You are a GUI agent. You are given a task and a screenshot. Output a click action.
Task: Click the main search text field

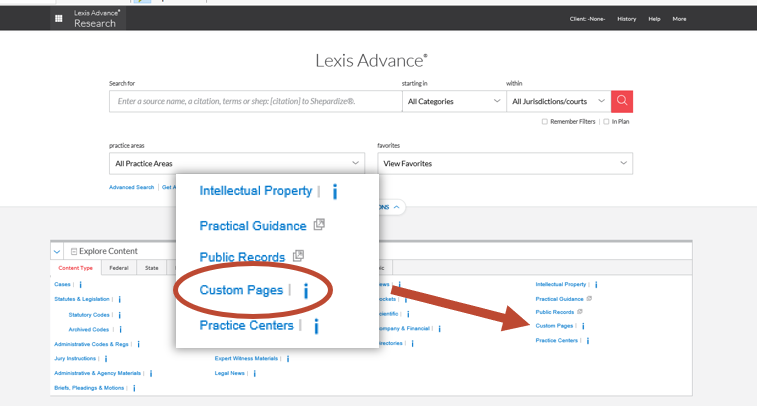tap(255, 101)
